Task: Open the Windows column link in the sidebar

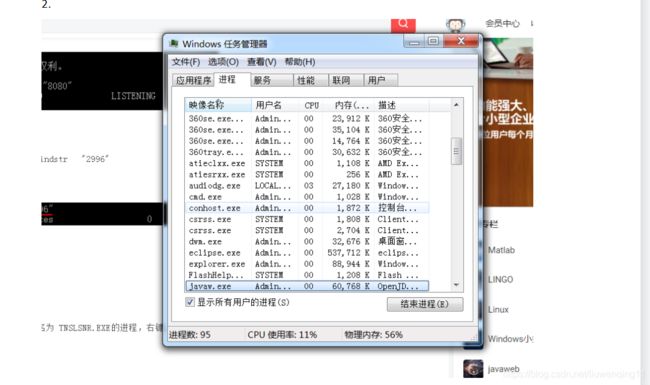Action: (x=510, y=339)
